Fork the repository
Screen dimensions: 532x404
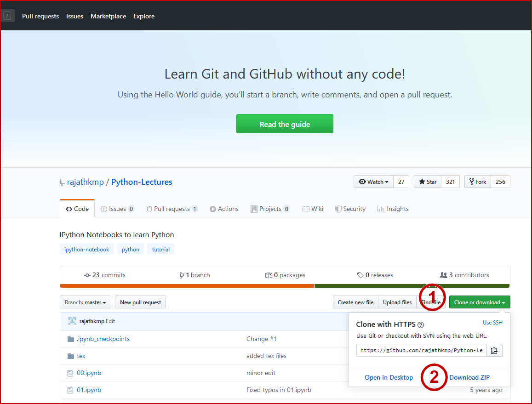tap(478, 182)
